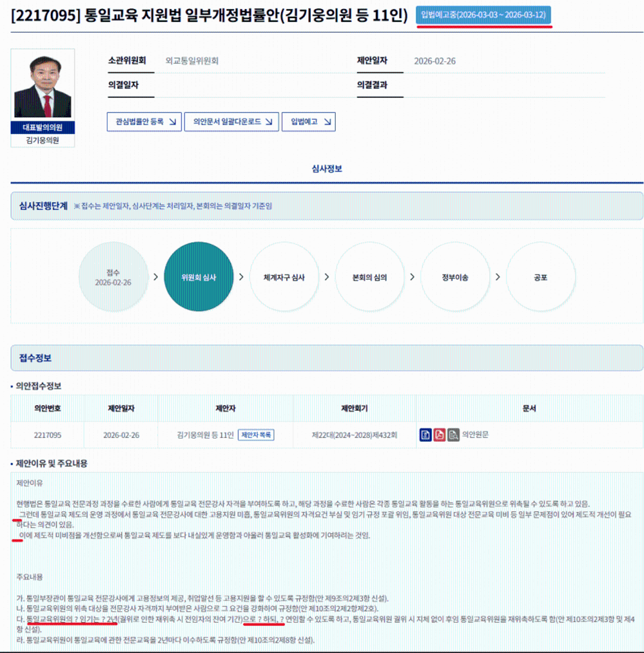Select the 접수 2026-02-26 stage circle
Screen dimensions: 644x653
coord(113,277)
